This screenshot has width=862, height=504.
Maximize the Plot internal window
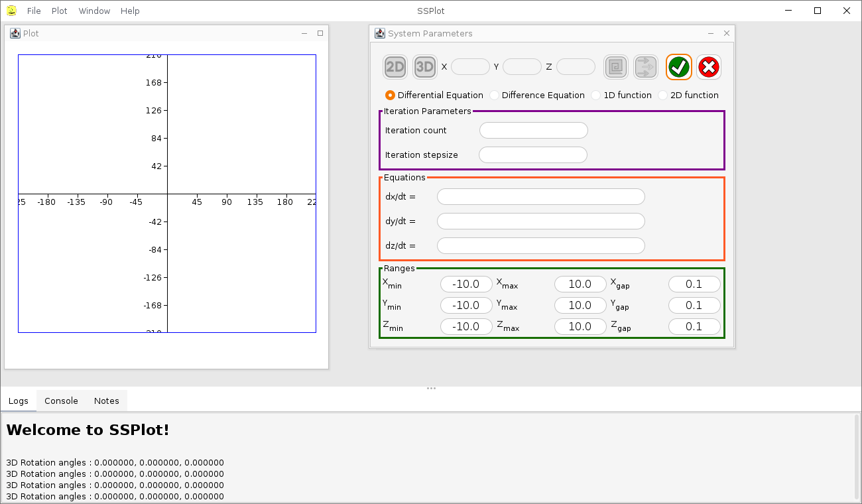click(x=320, y=33)
